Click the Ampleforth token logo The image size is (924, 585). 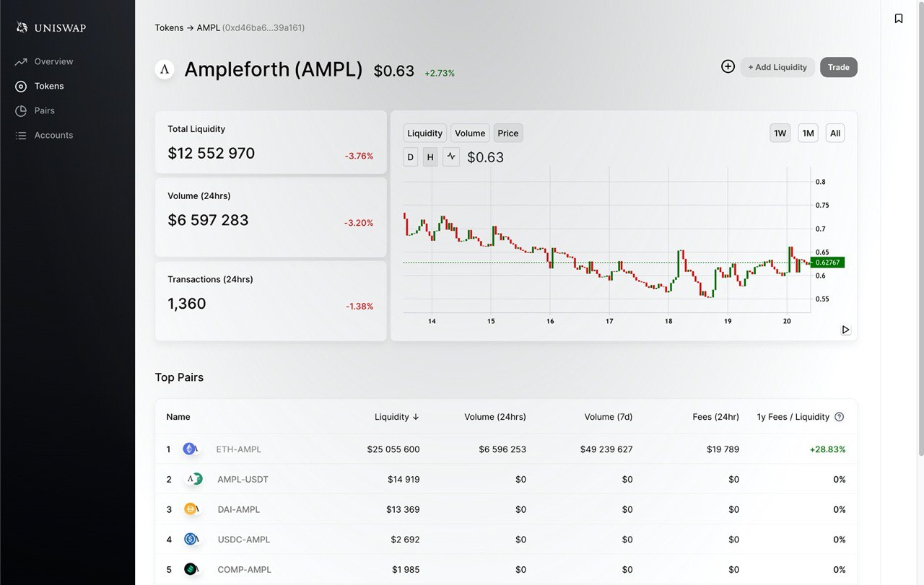pyautogui.click(x=165, y=69)
